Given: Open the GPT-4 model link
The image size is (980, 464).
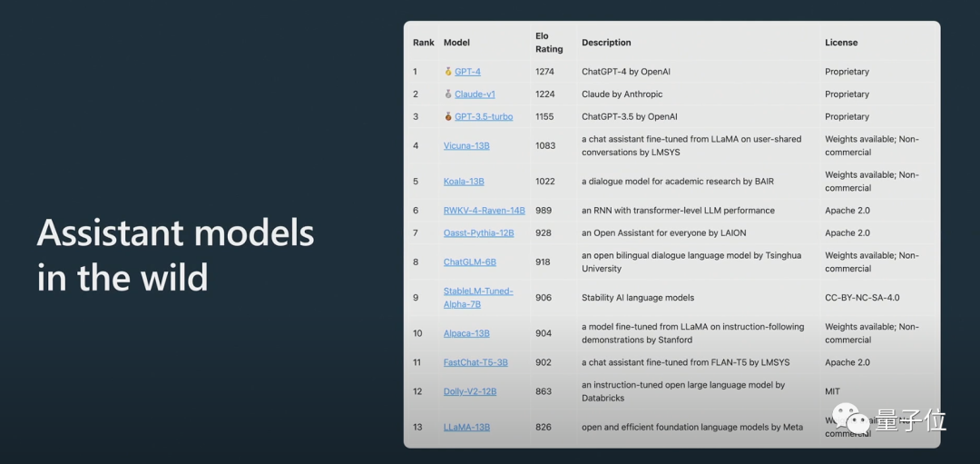Looking at the screenshot, I should coord(467,72).
